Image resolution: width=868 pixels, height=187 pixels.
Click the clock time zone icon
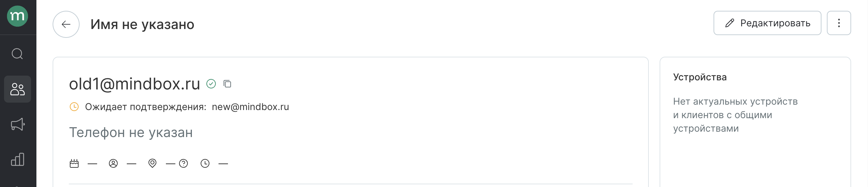tap(205, 163)
